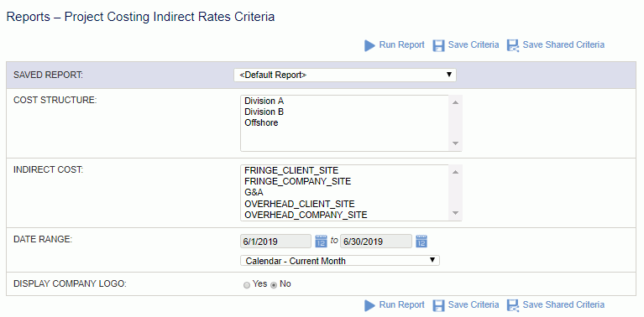Open the start date calendar picker icon

coord(321,242)
